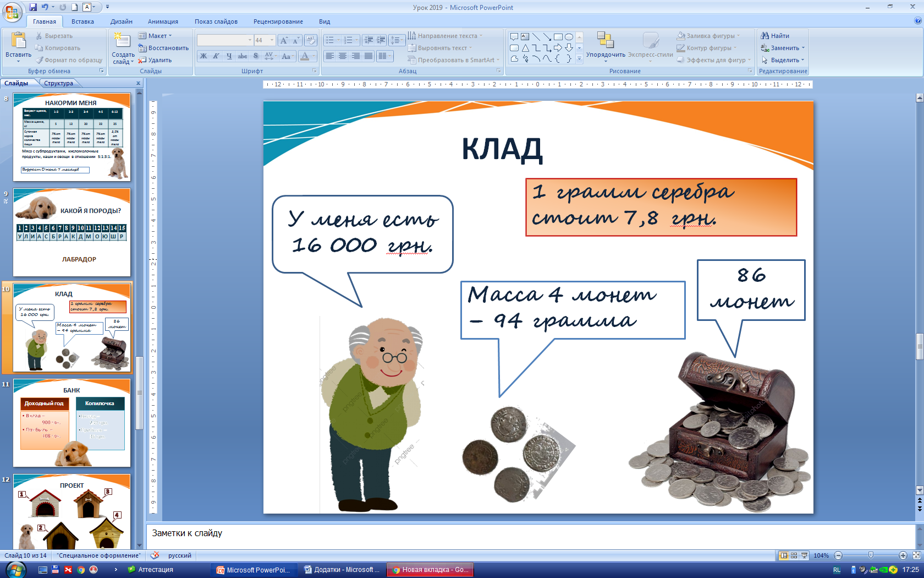Clear all formatting icon
The height and width of the screenshot is (578, 924).
[x=311, y=40]
